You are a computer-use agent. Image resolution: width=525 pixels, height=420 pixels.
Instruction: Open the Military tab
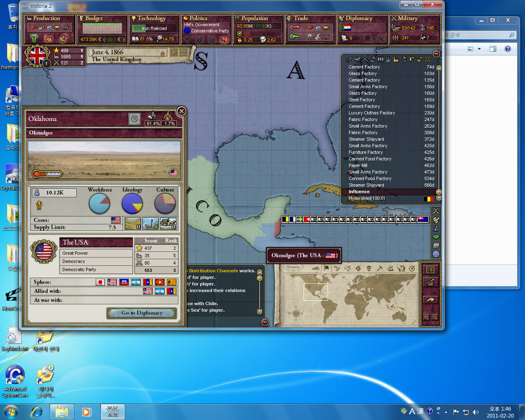coord(414,29)
